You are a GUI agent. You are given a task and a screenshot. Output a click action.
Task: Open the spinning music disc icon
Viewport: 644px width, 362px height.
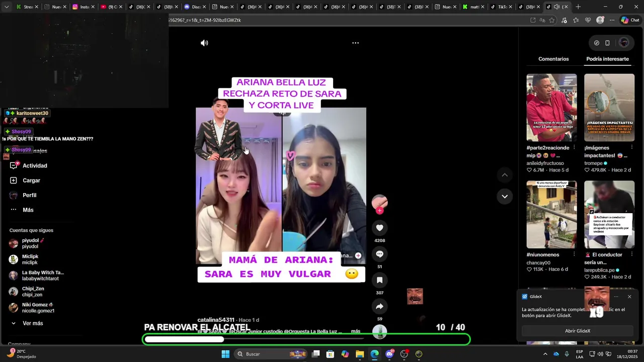tap(380, 332)
